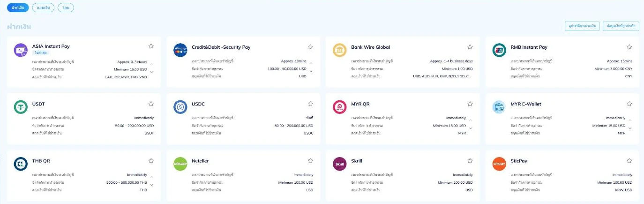Choose the THB QR card title

coord(41,160)
